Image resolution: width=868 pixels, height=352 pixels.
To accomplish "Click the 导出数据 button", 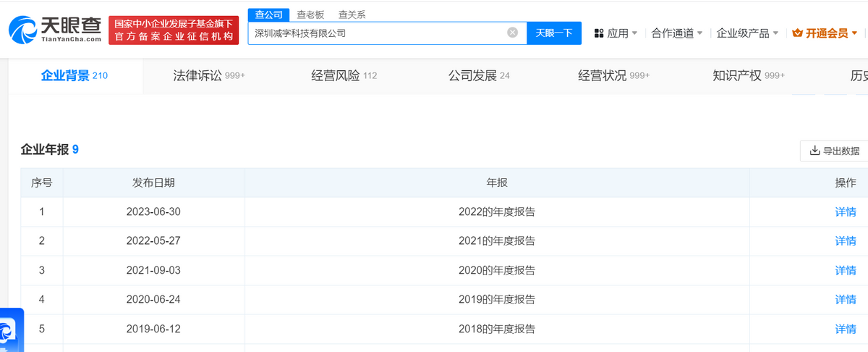I will pyautogui.click(x=834, y=151).
